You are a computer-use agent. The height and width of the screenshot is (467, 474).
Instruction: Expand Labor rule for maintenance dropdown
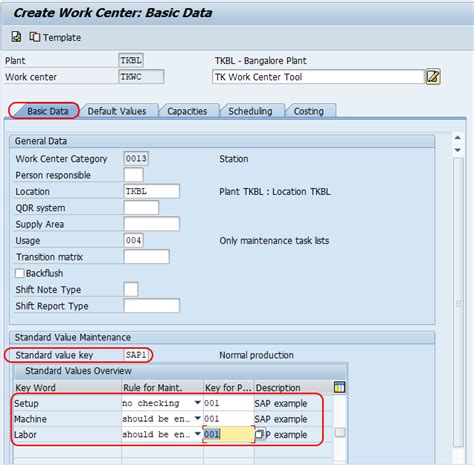tap(197, 434)
